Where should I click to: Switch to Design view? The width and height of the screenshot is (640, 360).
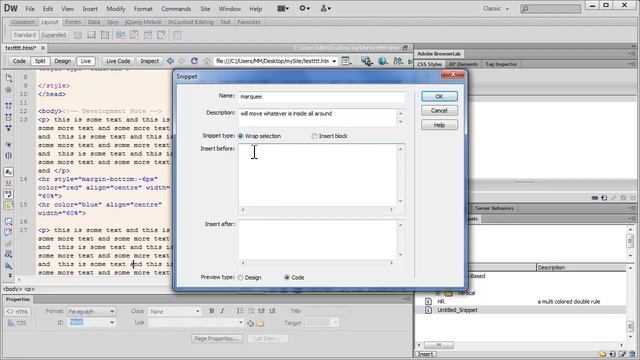point(62,61)
